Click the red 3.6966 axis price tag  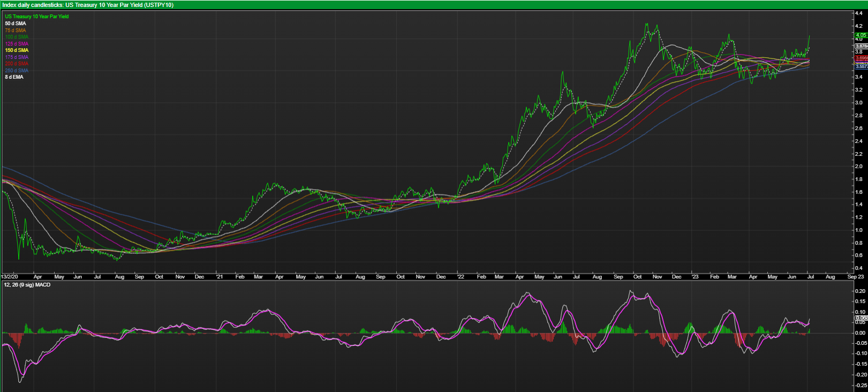[861, 58]
